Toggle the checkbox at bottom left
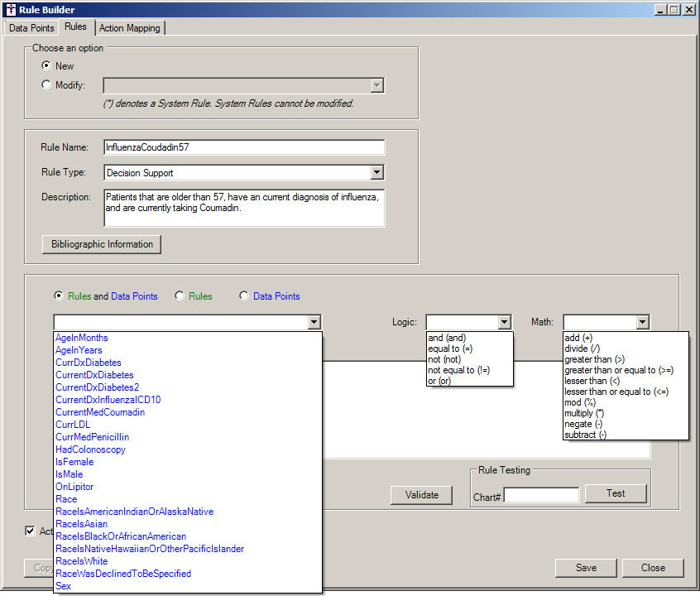This screenshot has height=596, width=700. (x=31, y=531)
